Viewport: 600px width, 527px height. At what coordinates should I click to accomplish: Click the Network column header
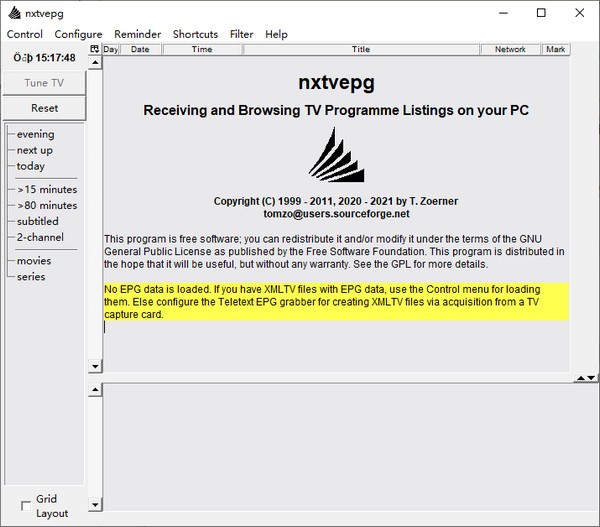(x=510, y=49)
